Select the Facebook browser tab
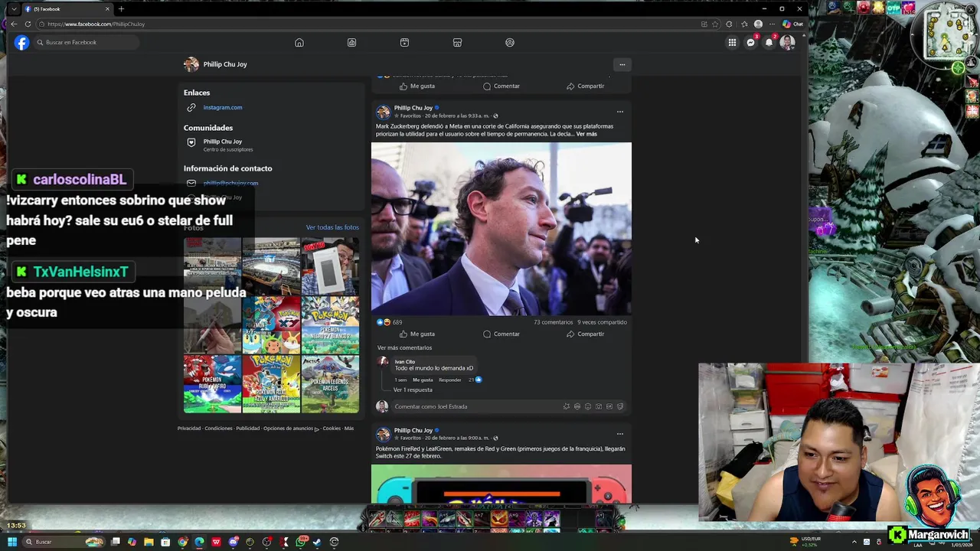This screenshot has width=980, height=551. pyautogui.click(x=67, y=8)
